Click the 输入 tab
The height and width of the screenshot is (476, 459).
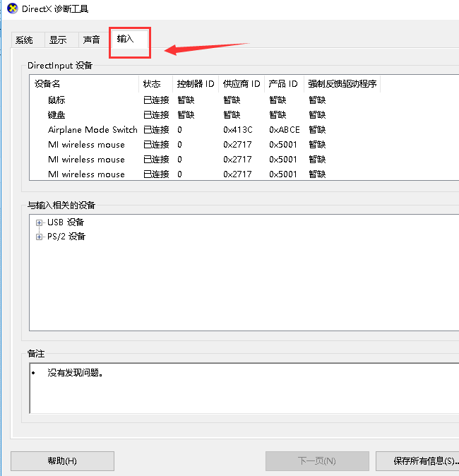click(x=126, y=39)
